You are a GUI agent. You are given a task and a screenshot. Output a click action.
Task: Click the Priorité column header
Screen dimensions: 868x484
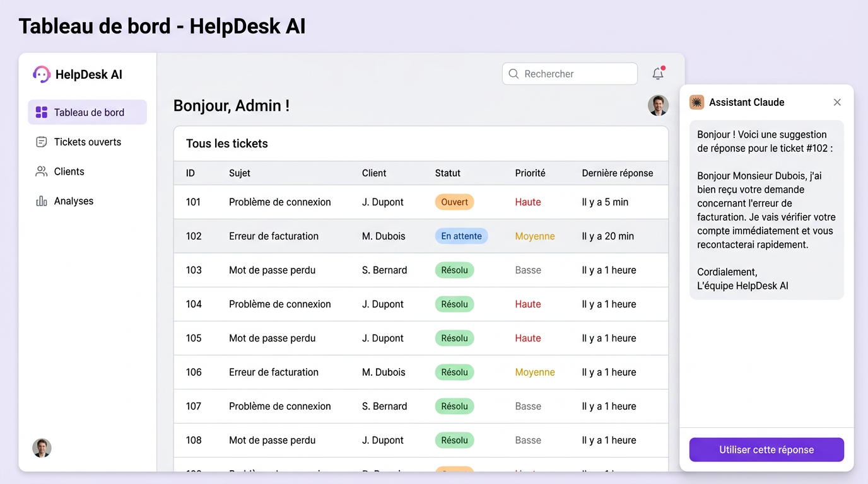[530, 173]
